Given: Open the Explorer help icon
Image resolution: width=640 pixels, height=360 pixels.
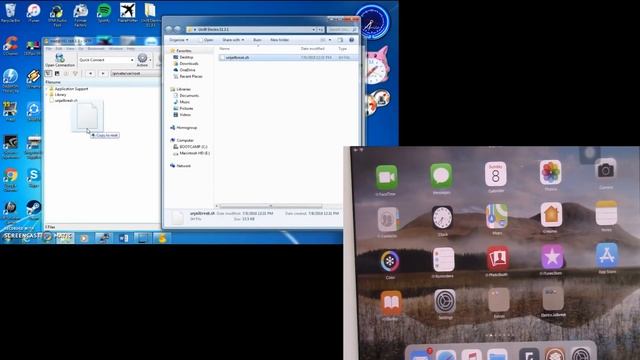Looking at the screenshot, I should coord(351,40).
